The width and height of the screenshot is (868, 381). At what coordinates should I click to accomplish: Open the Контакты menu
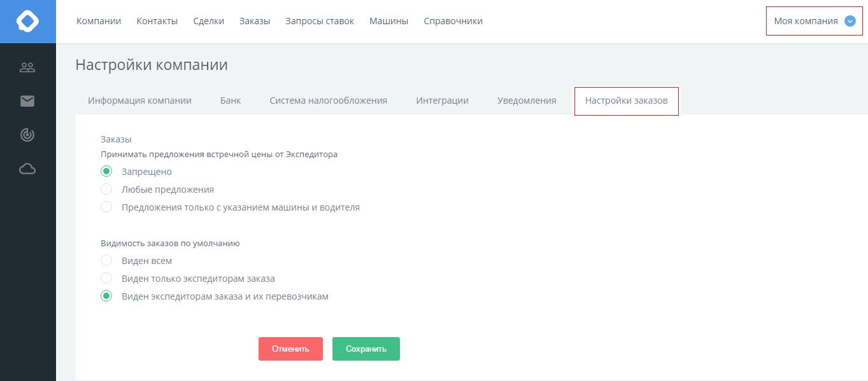(x=157, y=21)
